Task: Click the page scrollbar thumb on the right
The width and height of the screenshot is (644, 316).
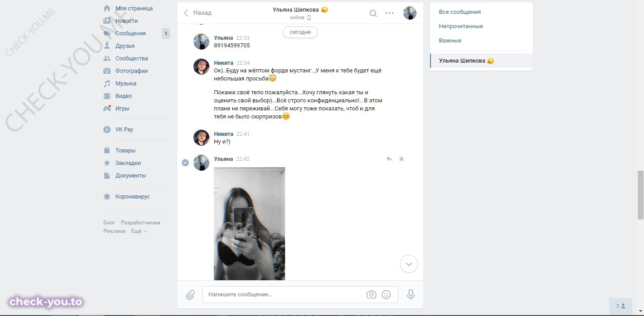Action: [640, 195]
